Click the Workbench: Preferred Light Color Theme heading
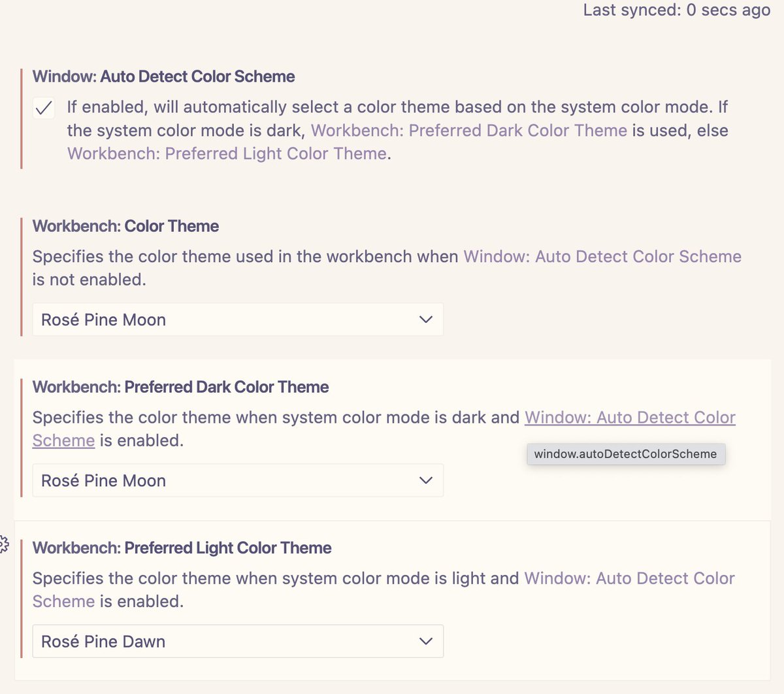Screen dimensions: 784x694 (182, 548)
